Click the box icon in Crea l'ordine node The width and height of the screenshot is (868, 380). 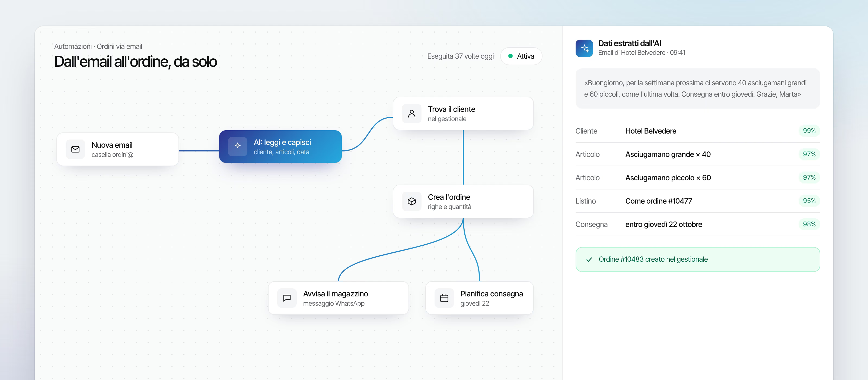(411, 201)
